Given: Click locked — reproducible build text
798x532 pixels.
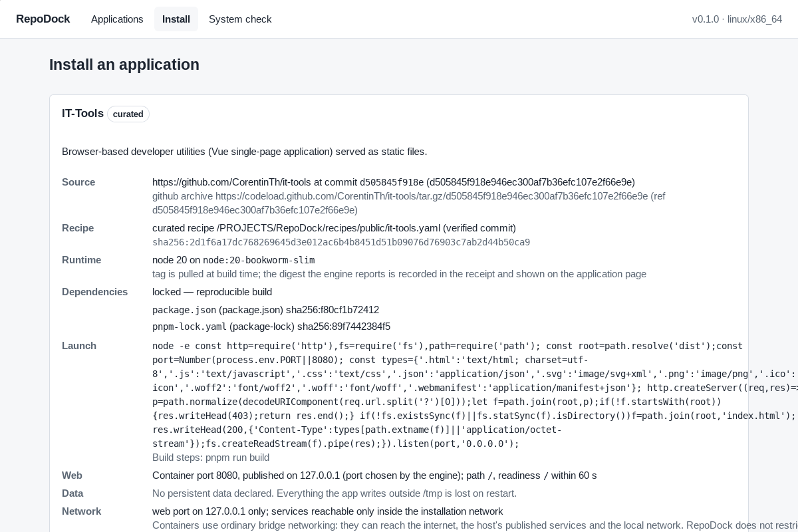Looking at the screenshot, I should [212, 292].
